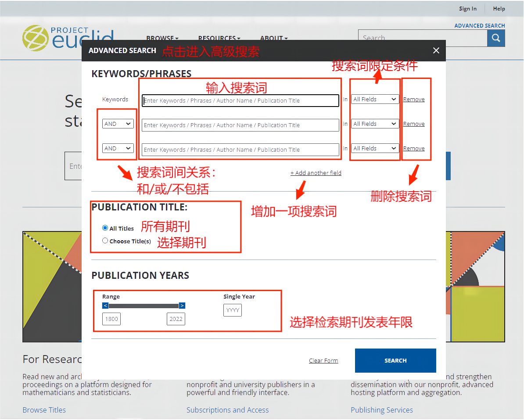
Task: Open the Resources menu
Action: tap(219, 38)
